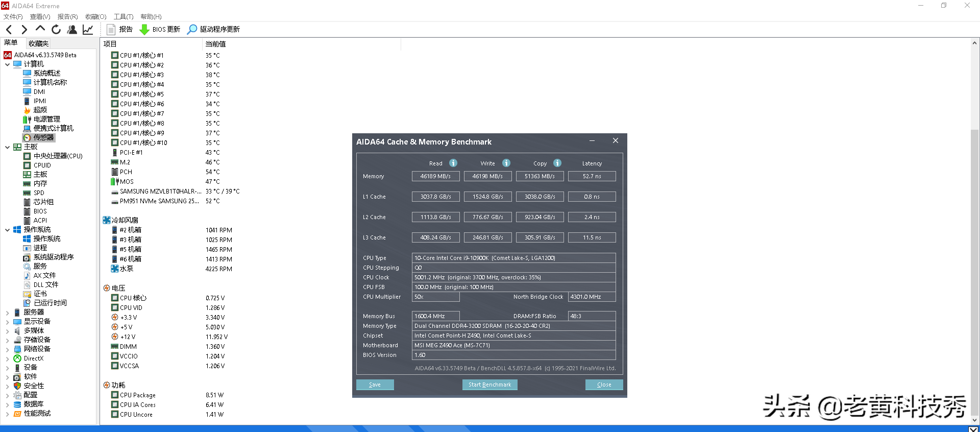Click the BIOS 更新 green arrow button
The height and width of the screenshot is (432, 980).
(x=160, y=30)
